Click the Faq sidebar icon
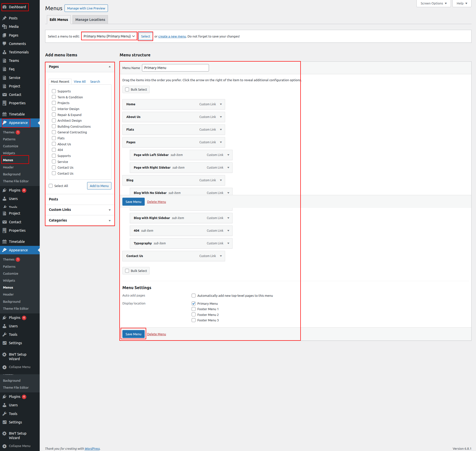 (x=4, y=69)
